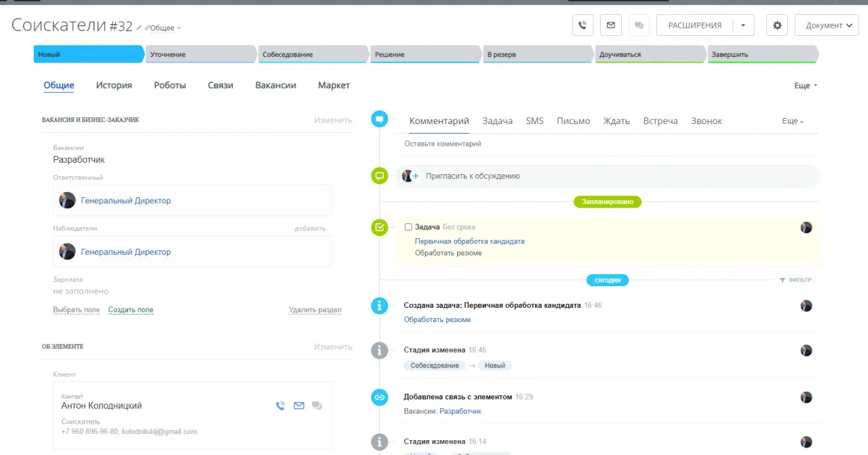Expand the Еще menu in the timeline tabs

792,121
